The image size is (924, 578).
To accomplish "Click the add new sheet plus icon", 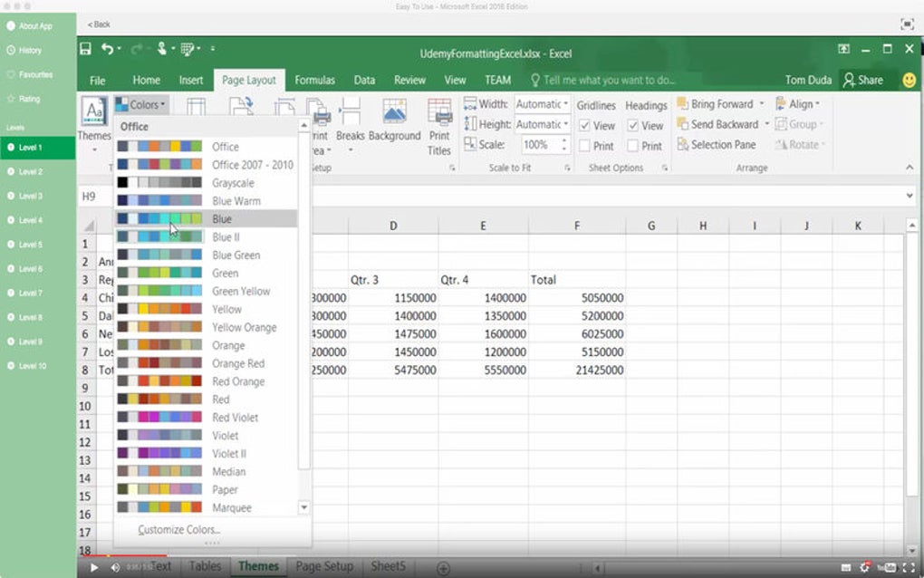I will point(443,568).
